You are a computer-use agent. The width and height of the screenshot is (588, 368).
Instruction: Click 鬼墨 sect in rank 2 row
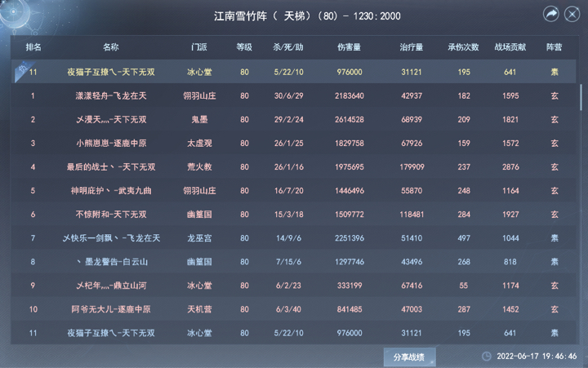[199, 120]
